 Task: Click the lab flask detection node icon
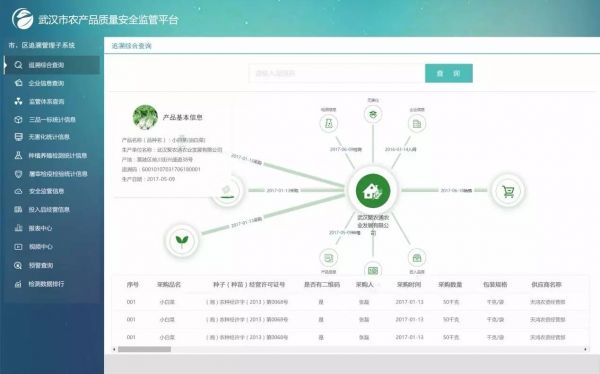coord(328,123)
